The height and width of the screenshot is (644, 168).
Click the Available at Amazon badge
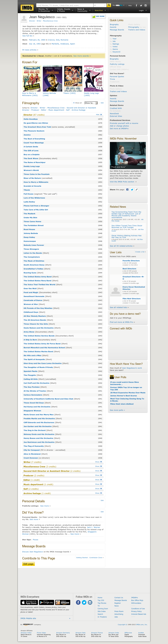pyautogui.click(x=63, y=602)
